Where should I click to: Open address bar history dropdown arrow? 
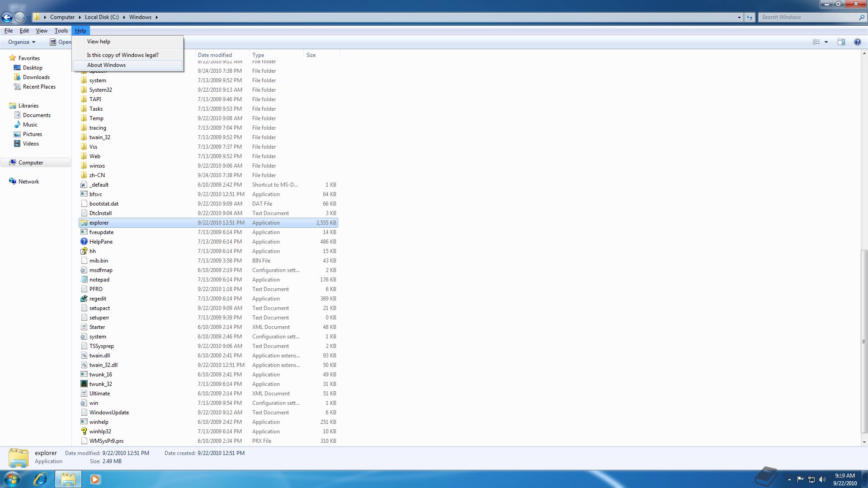(739, 17)
